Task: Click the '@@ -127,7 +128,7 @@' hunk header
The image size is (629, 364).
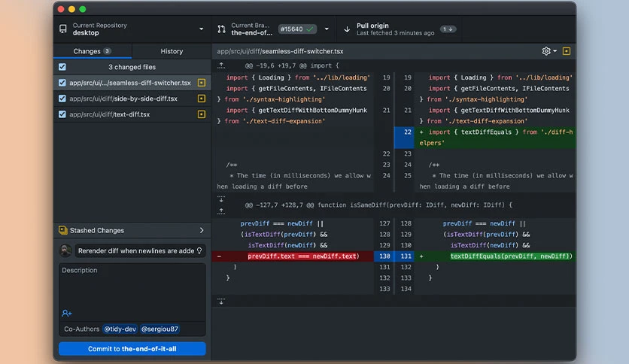Action: [x=378, y=205]
